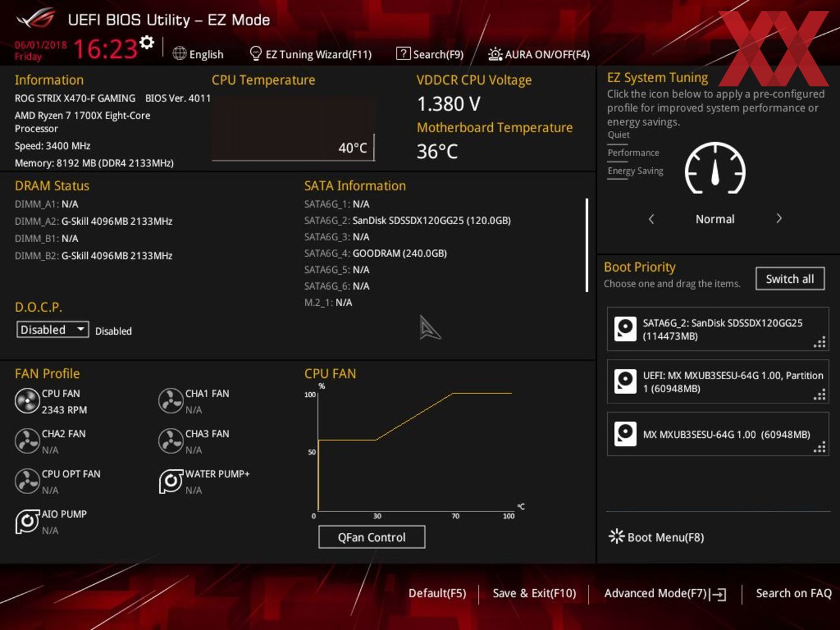This screenshot has width=840, height=630.
Task: Click the CPU temperature graph
Action: [x=293, y=128]
